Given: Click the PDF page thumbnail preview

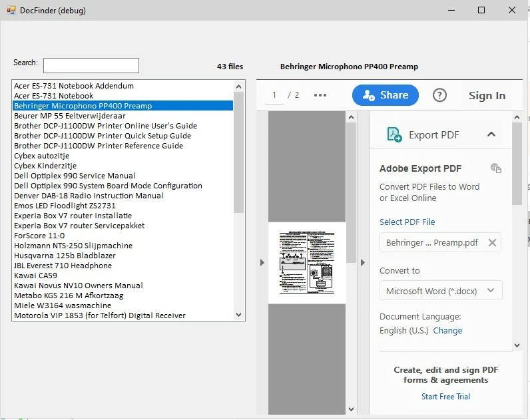Looking at the screenshot, I should coord(307,262).
